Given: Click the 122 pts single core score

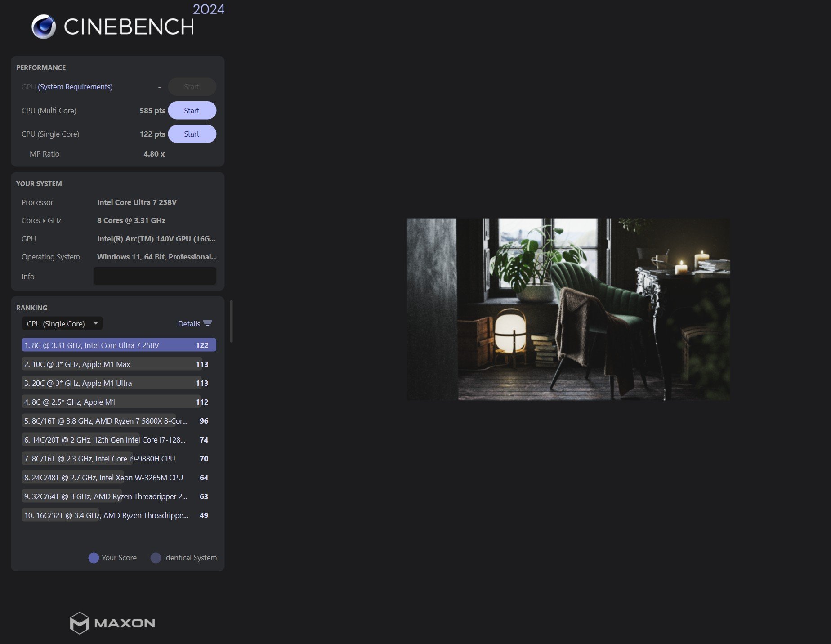Looking at the screenshot, I should click(152, 134).
